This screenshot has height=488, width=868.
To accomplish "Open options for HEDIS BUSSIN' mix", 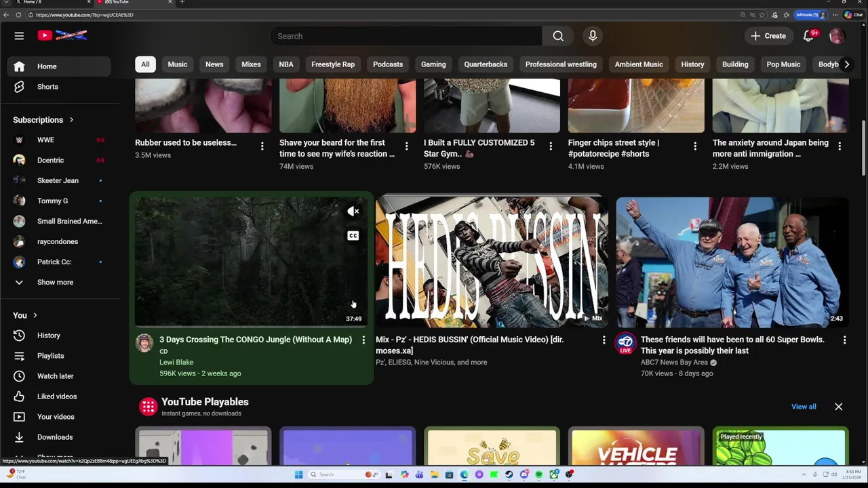I will [x=604, y=340].
